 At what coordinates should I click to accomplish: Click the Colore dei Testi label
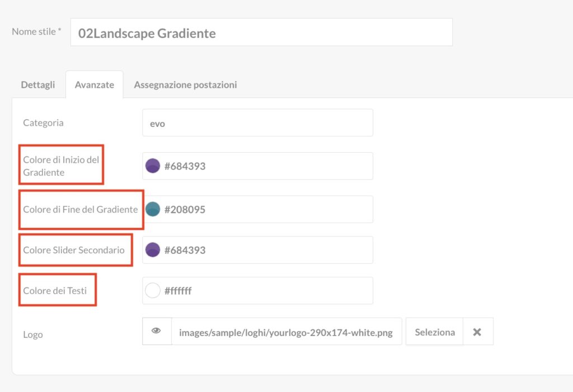55,290
